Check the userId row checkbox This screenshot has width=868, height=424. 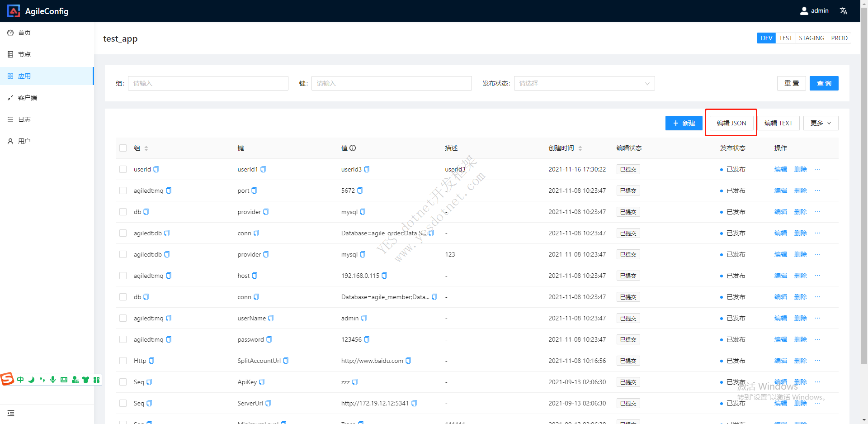[123, 169]
